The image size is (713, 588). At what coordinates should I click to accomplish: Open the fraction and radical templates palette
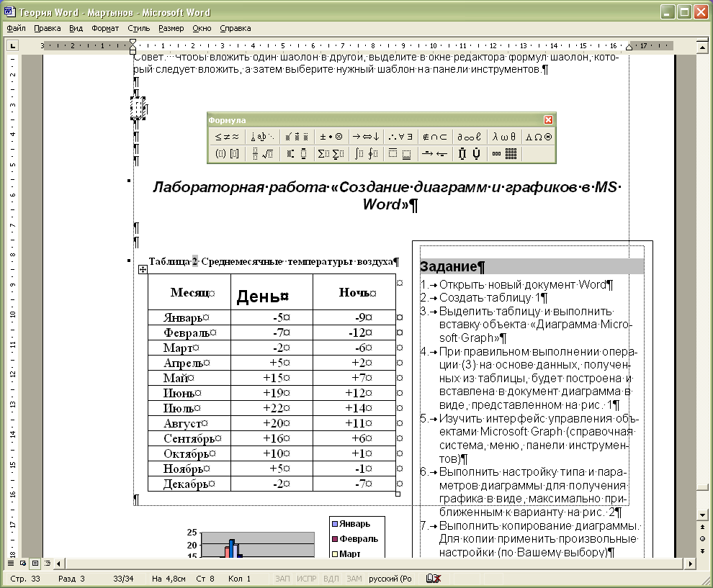coord(262,154)
